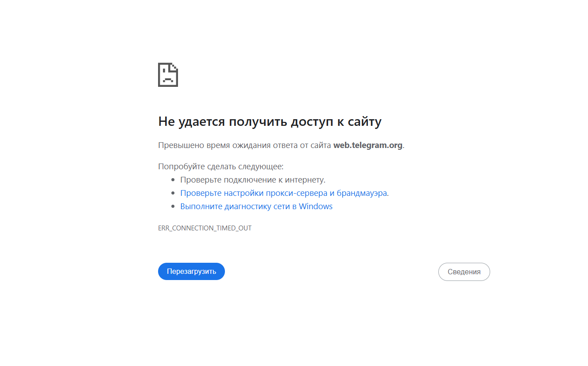The width and height of the screenshot is (588, 366).
Task: Click the Проверьте подключение к интернету text
Action: click(x=253, y=180)
